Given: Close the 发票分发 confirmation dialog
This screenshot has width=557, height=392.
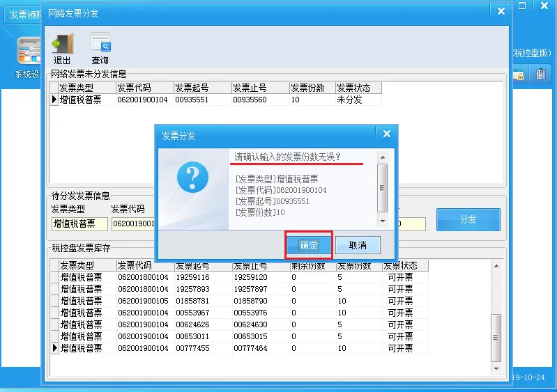Looking at the screenshot, I should pos(386,135).
